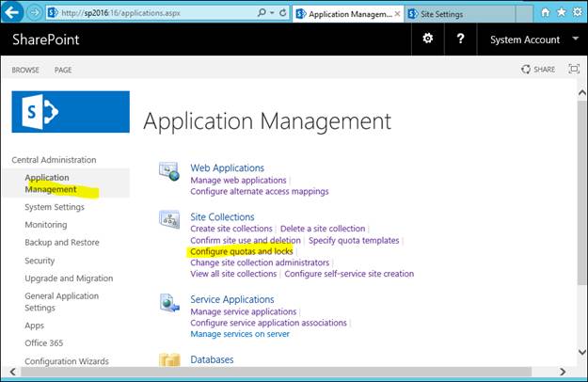Open the address bar search dropdown arrow
This screenshot has height=382, width=588.
tap(272, 13)
